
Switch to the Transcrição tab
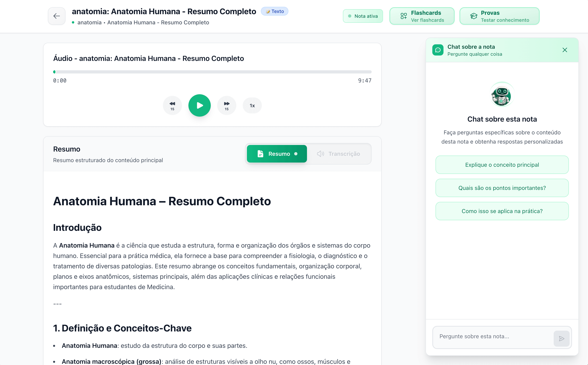pos(339,154)
